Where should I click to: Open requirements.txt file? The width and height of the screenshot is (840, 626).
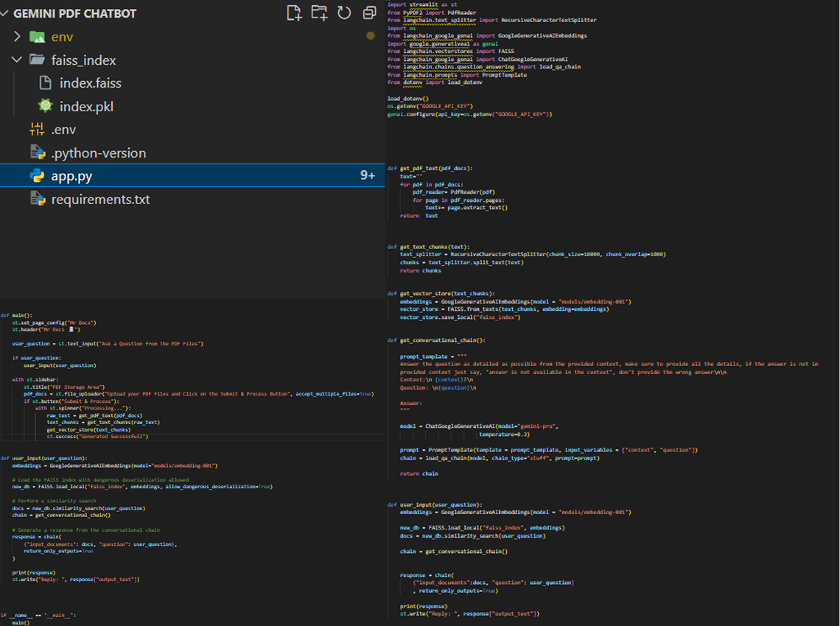coord(101,199)
